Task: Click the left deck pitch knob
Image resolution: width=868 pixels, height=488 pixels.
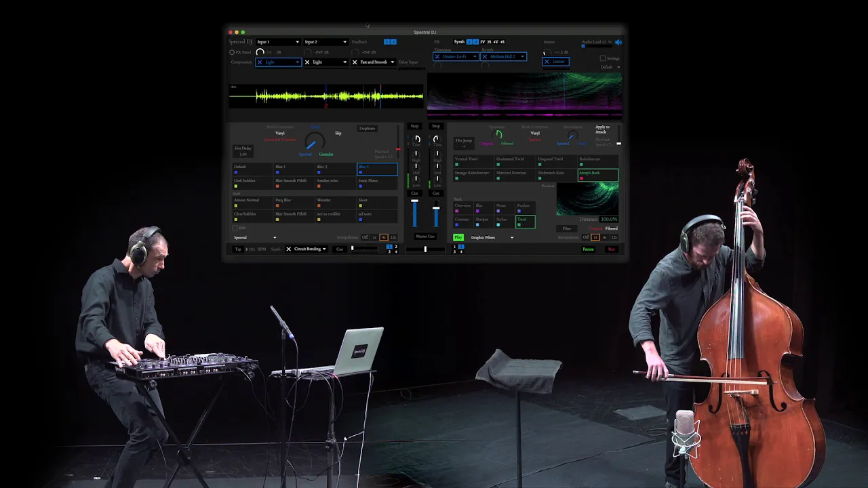Action: point(315,141)
